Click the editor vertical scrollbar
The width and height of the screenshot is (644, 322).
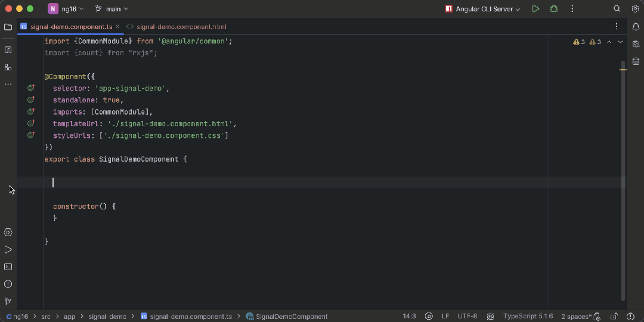tap(623, 179)
